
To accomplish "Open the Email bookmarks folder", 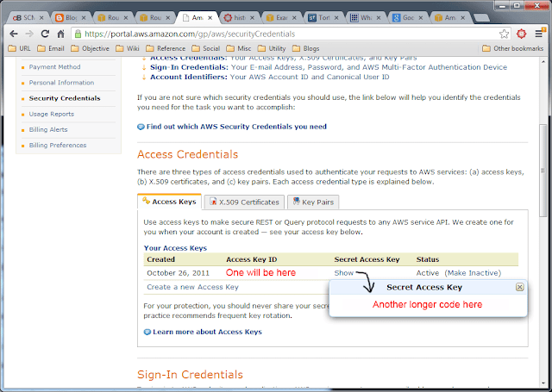I will coord(51,48).
